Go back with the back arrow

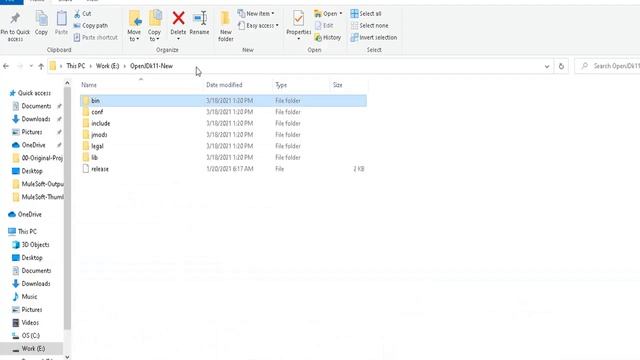click(x=6, y=66)
